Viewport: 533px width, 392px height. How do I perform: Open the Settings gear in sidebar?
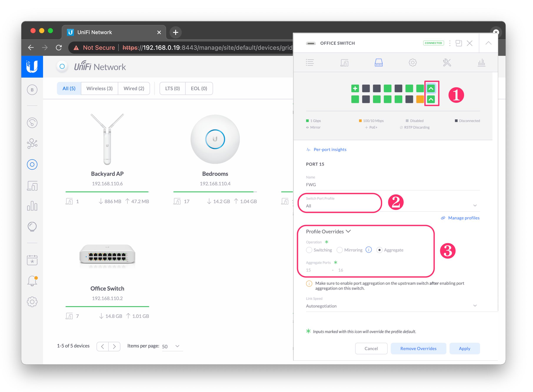pos(32,302)
